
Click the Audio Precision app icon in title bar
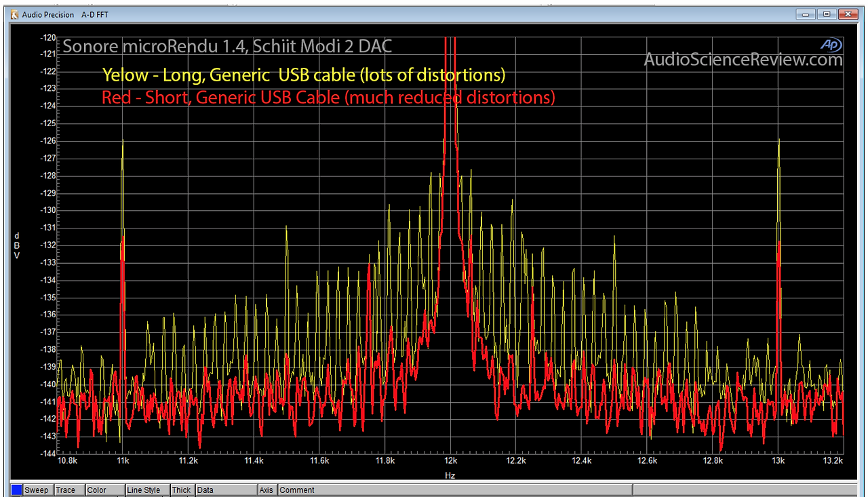15,14
